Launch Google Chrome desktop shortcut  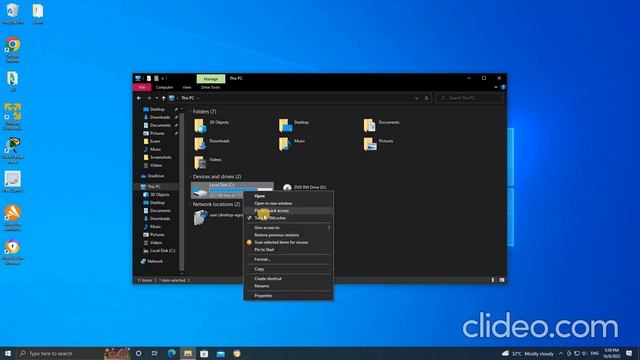pos(13,50)
